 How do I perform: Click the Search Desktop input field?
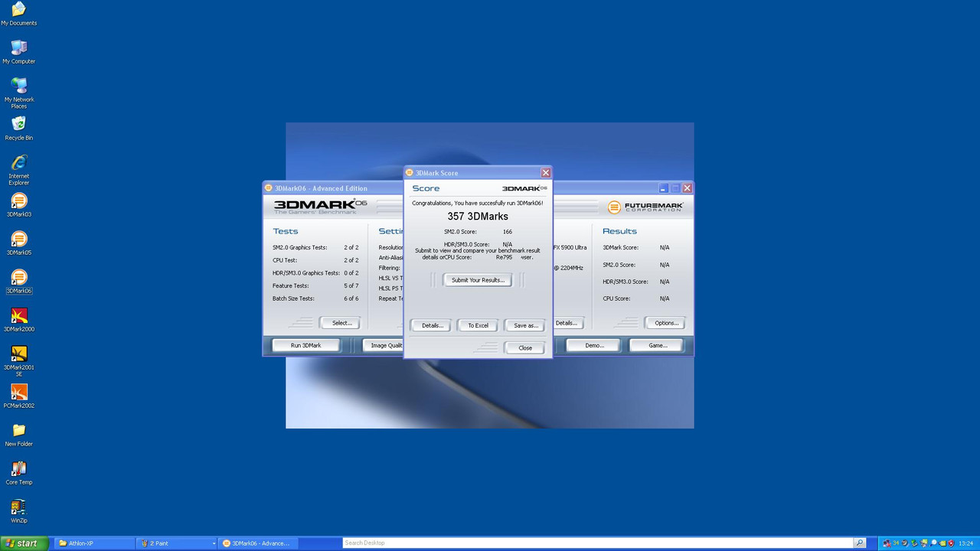click(598, 543)
